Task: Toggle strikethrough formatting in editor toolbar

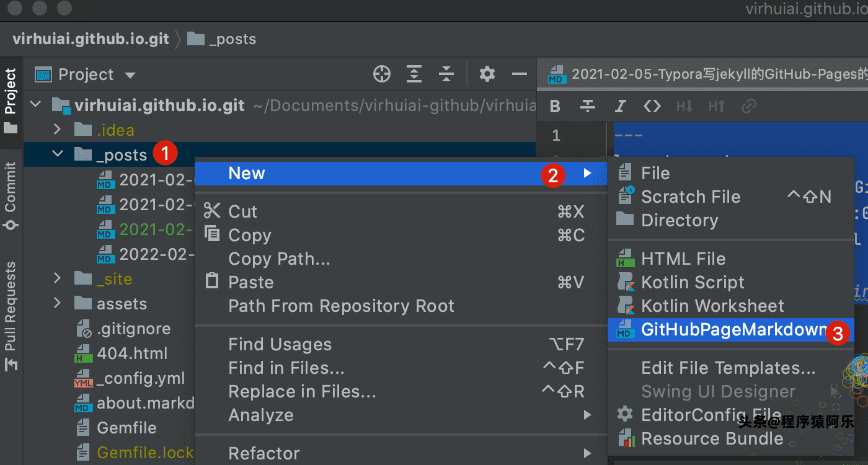Action: click(x=587, y=107)
